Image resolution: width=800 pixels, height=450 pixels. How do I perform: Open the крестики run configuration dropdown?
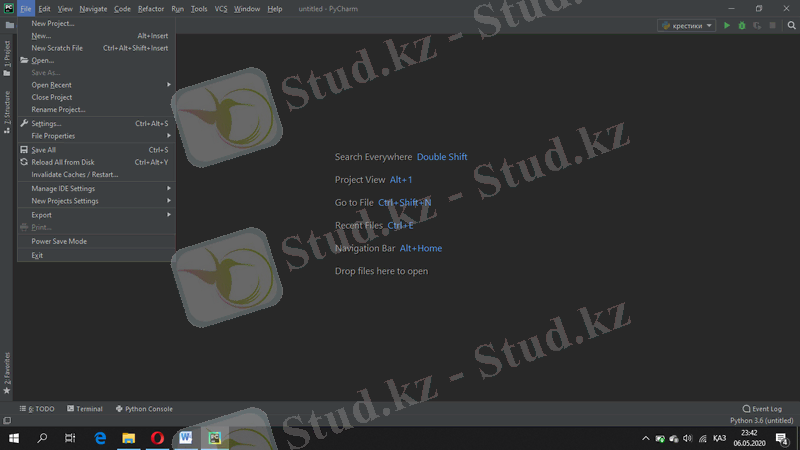pos(686,26)
